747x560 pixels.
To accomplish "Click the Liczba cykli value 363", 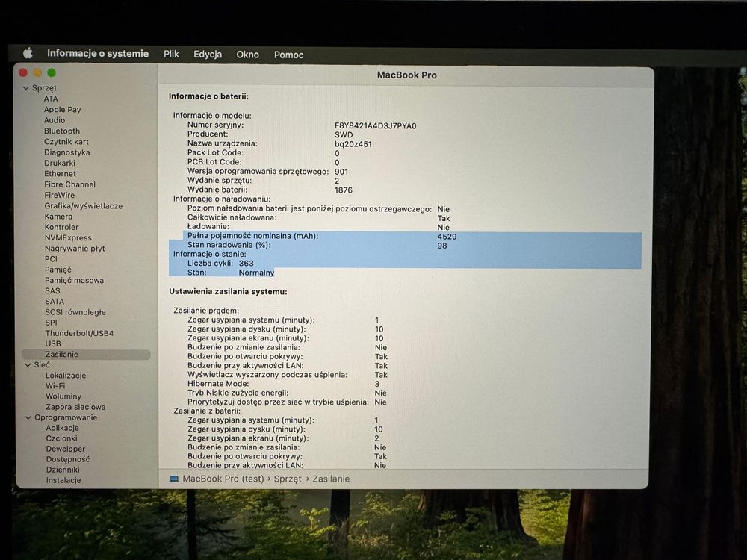I will click(x=247, y=264).
